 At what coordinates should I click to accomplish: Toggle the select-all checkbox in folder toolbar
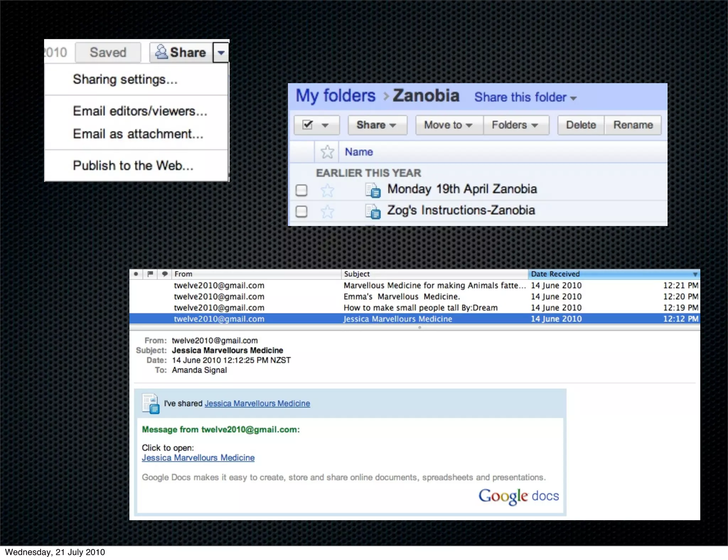pos(307,125)
